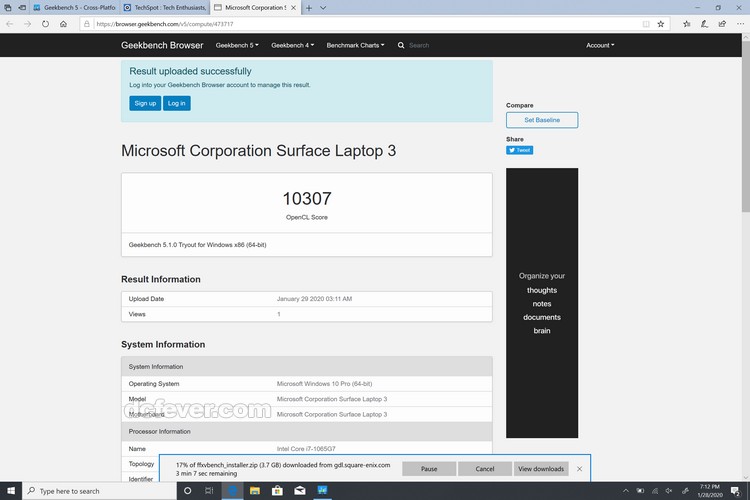Click View downloads button
Viewport: 750px width, 500px height.
click(541, 469)
